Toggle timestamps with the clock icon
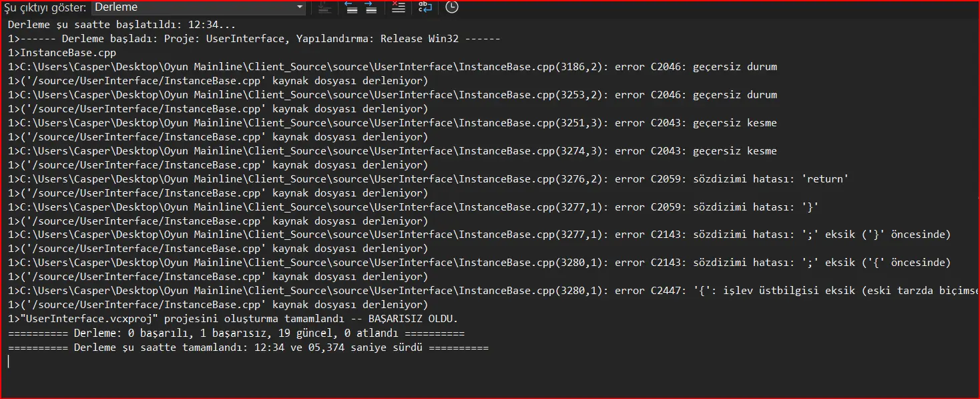This screenshot has height=399, width=980. (x=452, y=7)
